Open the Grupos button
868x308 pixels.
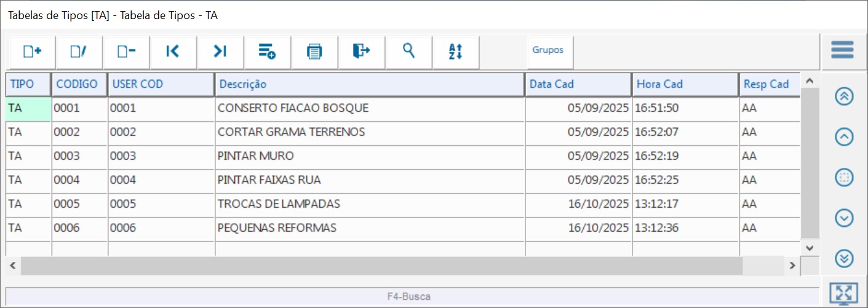point(547,50)
